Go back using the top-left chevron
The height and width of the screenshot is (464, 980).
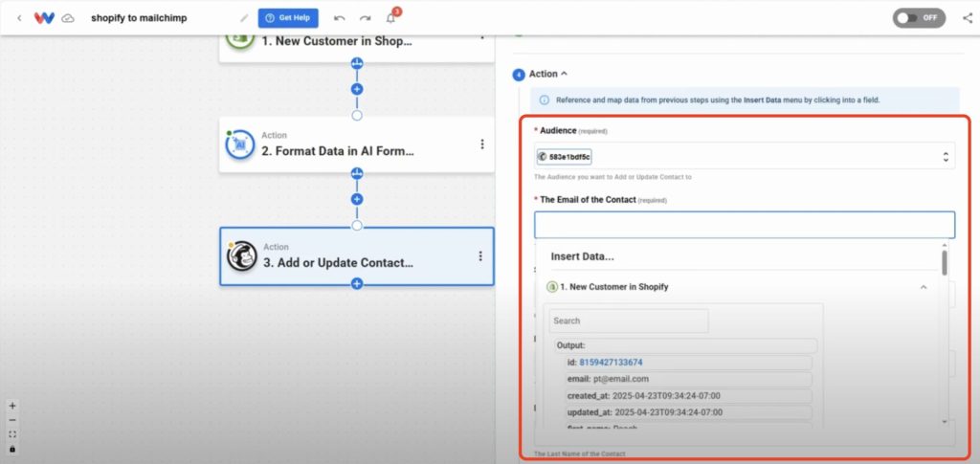[x=19, y=18]
